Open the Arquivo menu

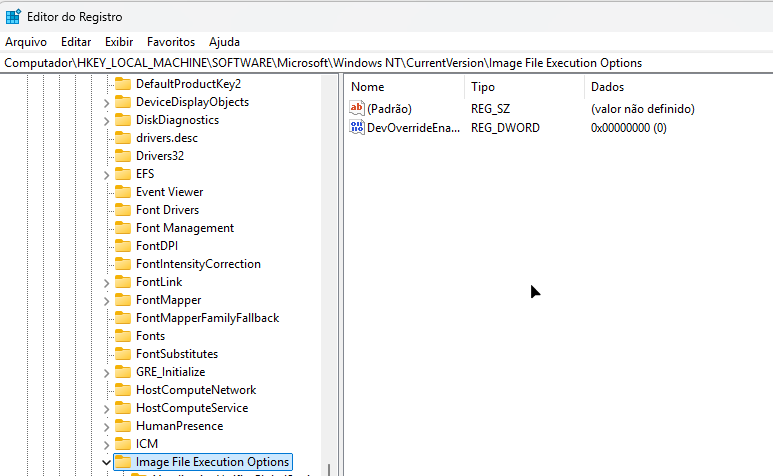(x=26, y=42)
